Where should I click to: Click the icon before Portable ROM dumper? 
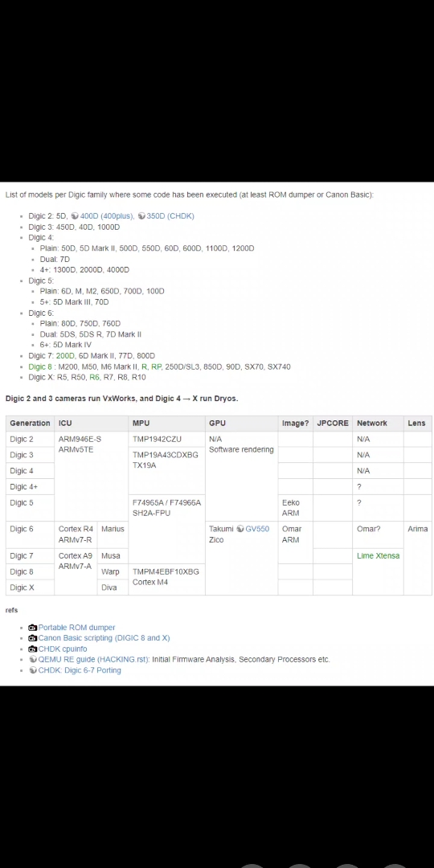(x=33, y=628)
